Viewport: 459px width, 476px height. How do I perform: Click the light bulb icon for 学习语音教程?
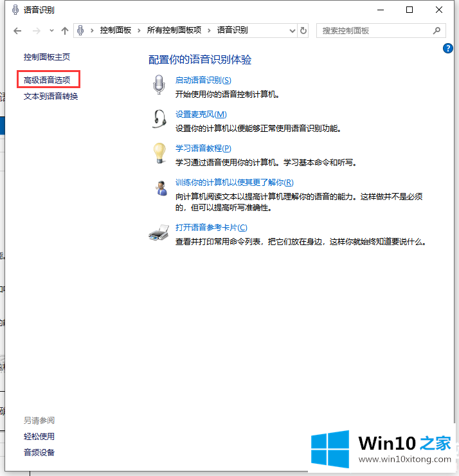point(159,154)
